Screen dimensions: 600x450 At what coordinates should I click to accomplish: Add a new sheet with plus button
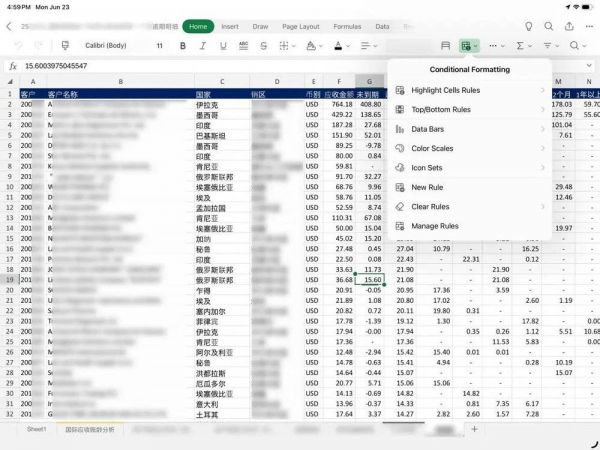pos(474,429)
